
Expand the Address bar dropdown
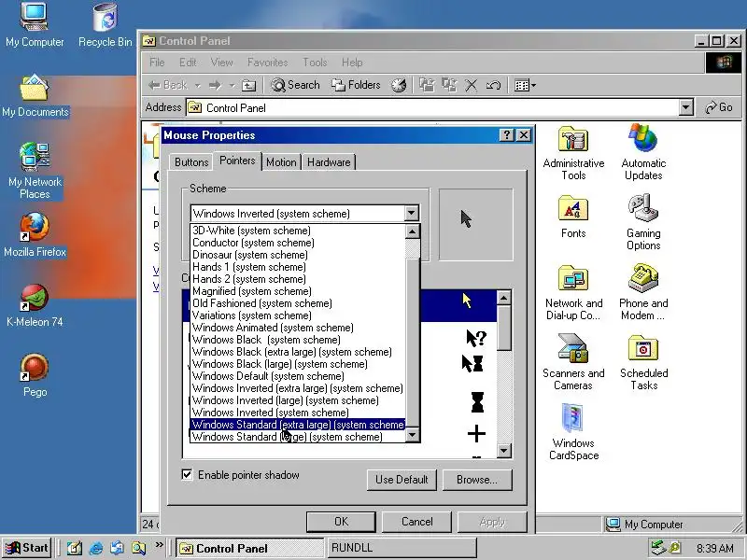(685, 107)
